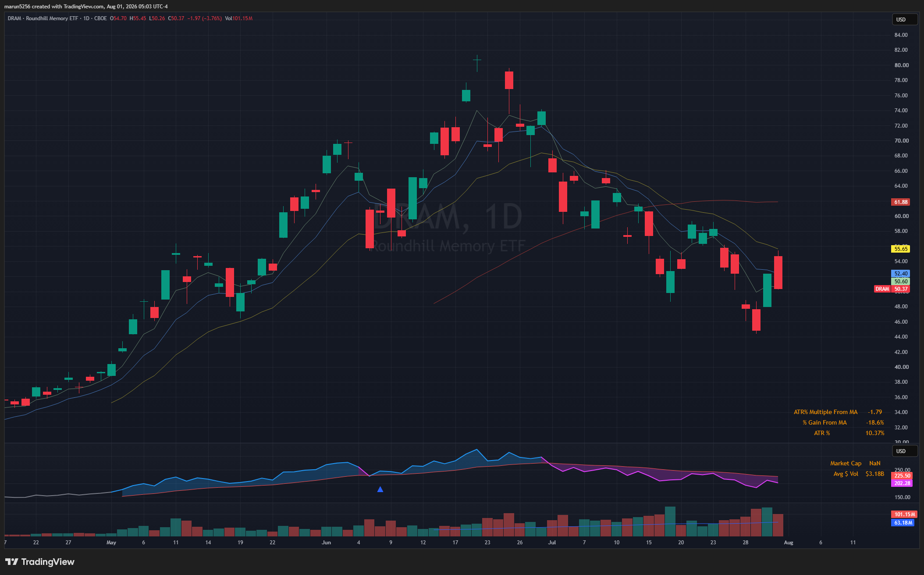The image size is (924, 575).
Task: Open the USD currency selector on the main price scale
Action: tap(905, 19)
